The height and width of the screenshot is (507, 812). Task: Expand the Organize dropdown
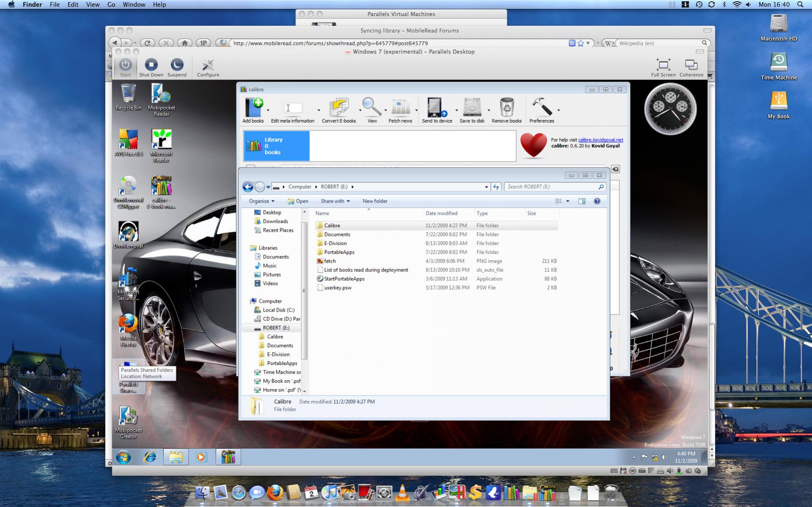click(x=261, y=201)
